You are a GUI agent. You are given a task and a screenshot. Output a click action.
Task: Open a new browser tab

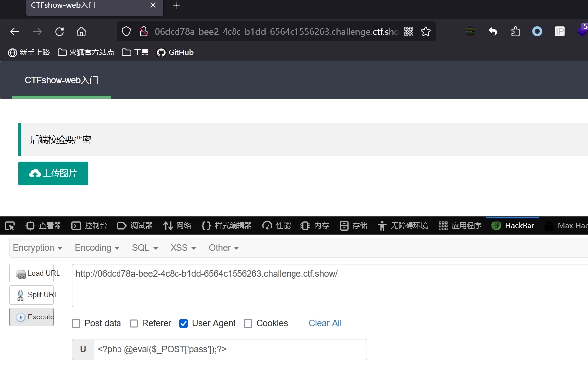(176, 5)
